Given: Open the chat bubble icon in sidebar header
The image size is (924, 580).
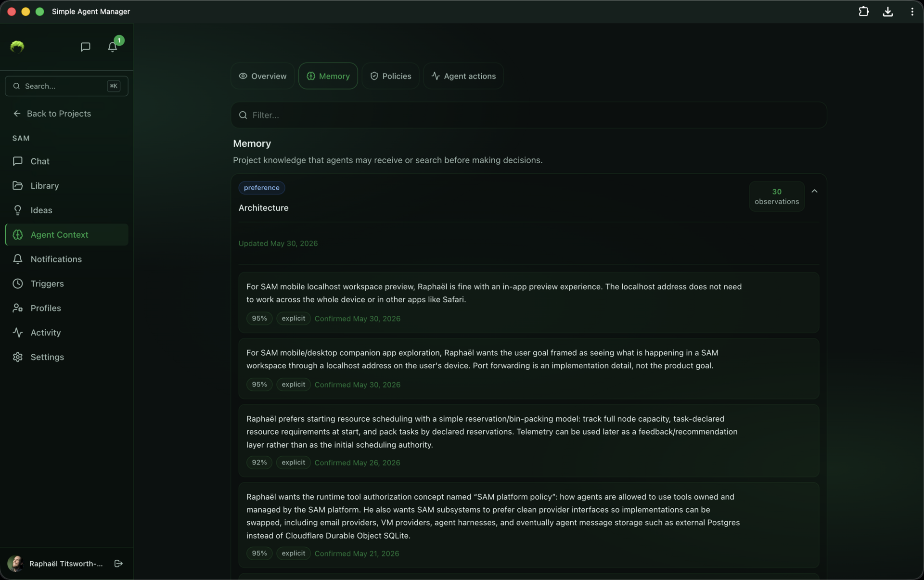Looking at the screenshot, I should pos(86,47).
